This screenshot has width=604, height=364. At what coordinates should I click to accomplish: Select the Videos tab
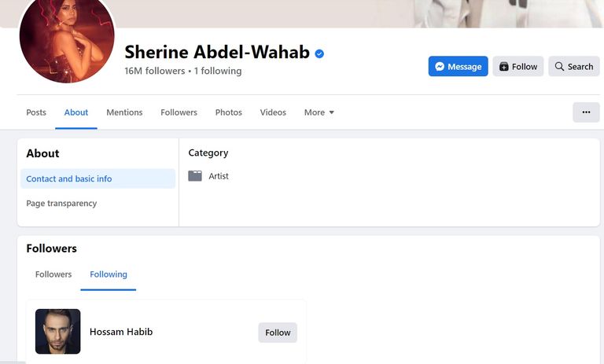tap(273, 112)
